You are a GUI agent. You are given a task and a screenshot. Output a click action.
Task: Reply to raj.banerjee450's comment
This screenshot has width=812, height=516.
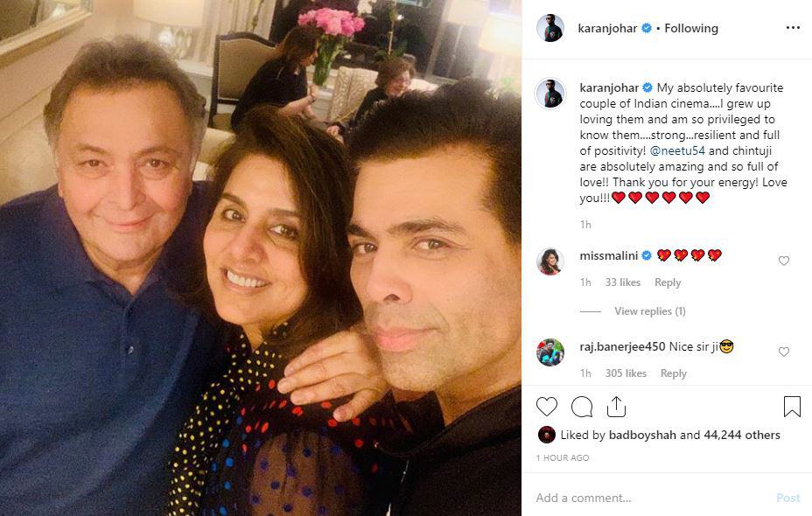pyautogui.click(x=673, y=373)
